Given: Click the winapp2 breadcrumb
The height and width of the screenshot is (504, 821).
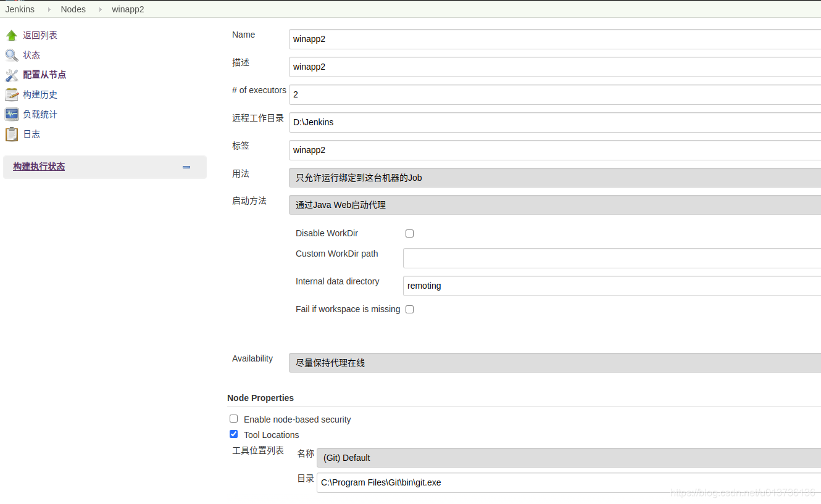Looking at the screenshot, I should tap(128, 9).
